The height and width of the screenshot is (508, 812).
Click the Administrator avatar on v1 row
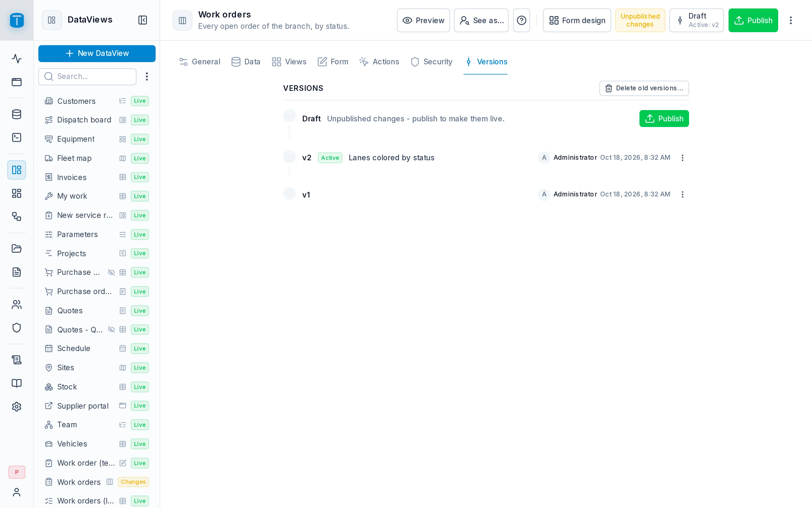(544, 194)
